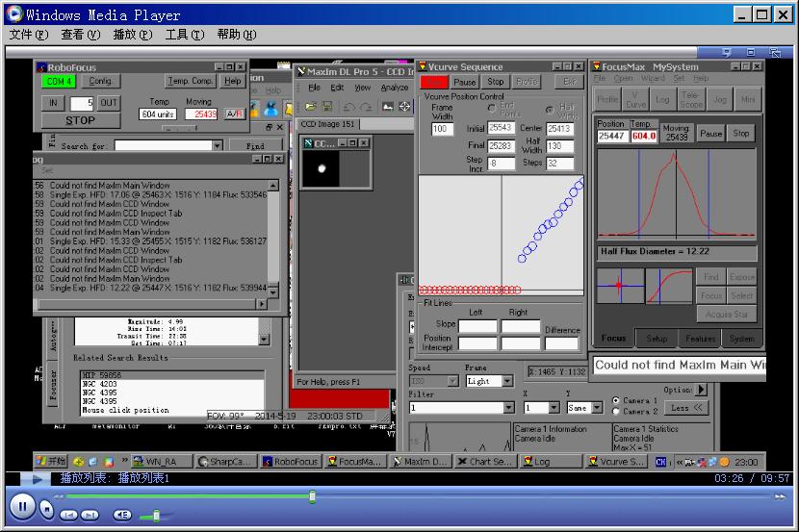Open the Filter dropdown showing 1
799x532 pixels.
click(508, 408)
